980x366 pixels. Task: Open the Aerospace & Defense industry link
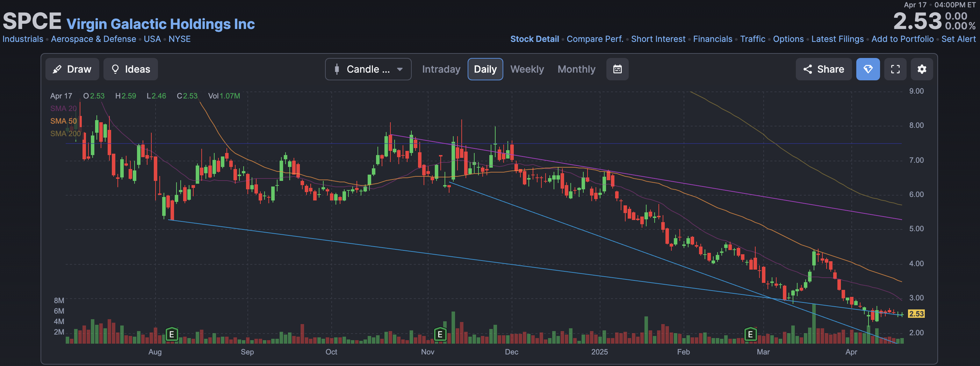tap(94, 39)
